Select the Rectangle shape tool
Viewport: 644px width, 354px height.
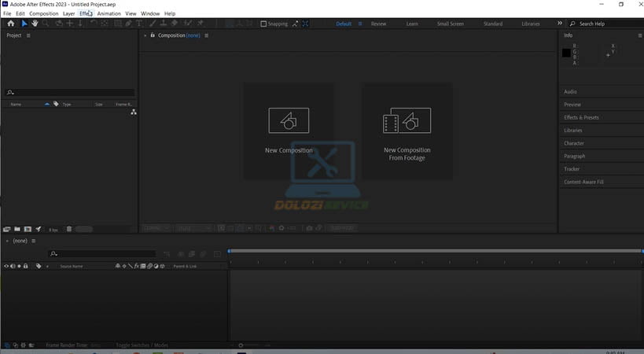click(118, 24)
